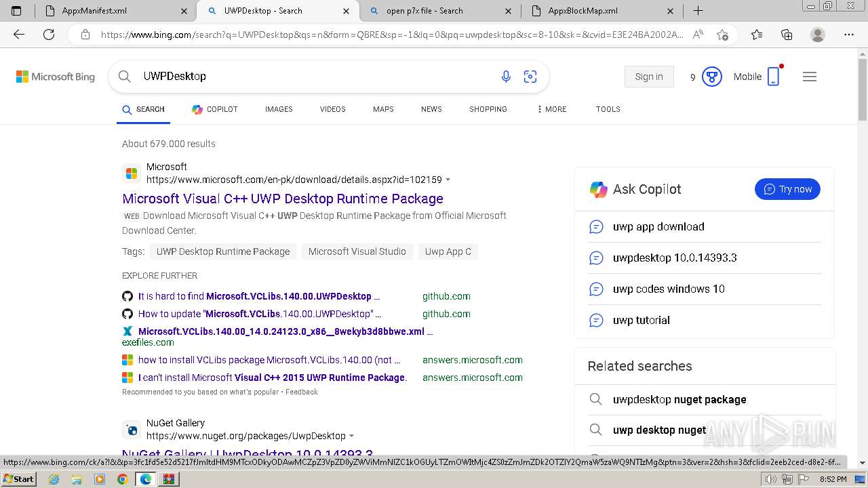This screenshot has width=868, height=488.
Task: Select the SHOPPING search tab
Action: 488,109
